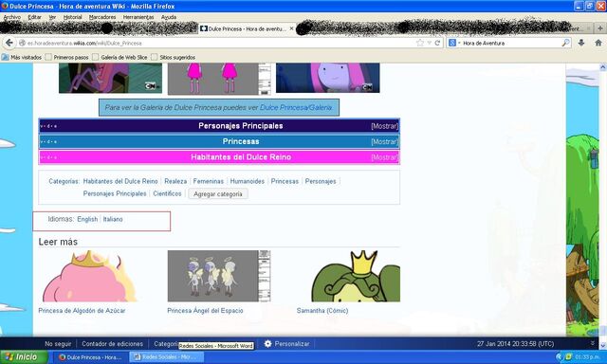Click the browser back arrow button

point(9,43)
